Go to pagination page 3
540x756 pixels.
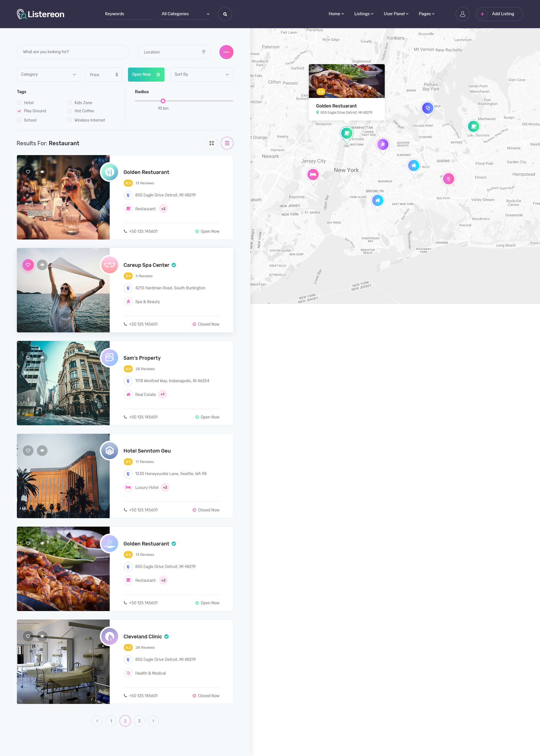[x=139, y=721]
